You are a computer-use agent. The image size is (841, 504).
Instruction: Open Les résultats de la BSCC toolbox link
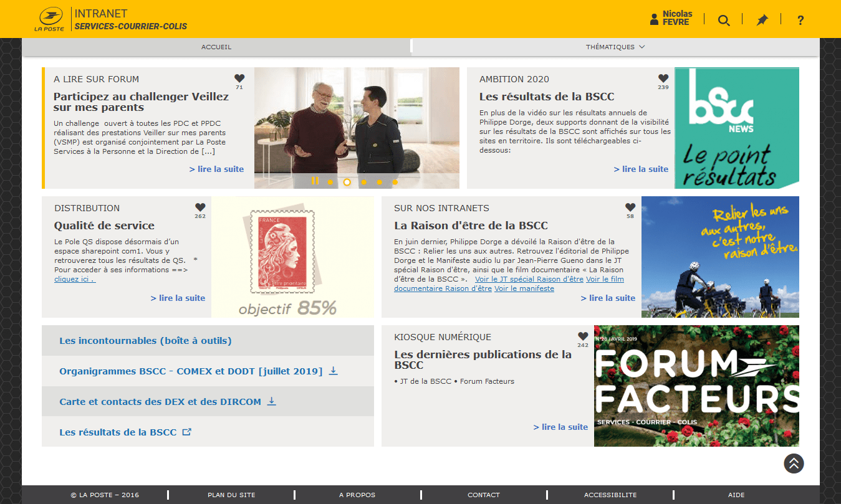pyautogui.click(x=118, y=432)
